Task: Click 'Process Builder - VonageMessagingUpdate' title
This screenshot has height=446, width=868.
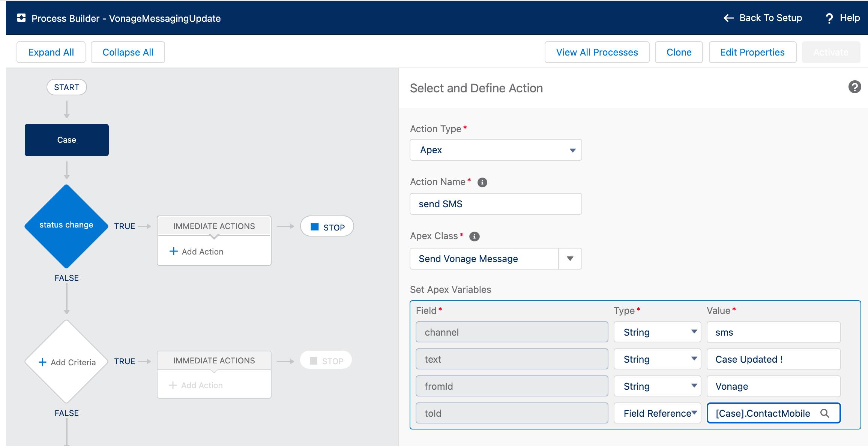Action: [x=126, y=18]
